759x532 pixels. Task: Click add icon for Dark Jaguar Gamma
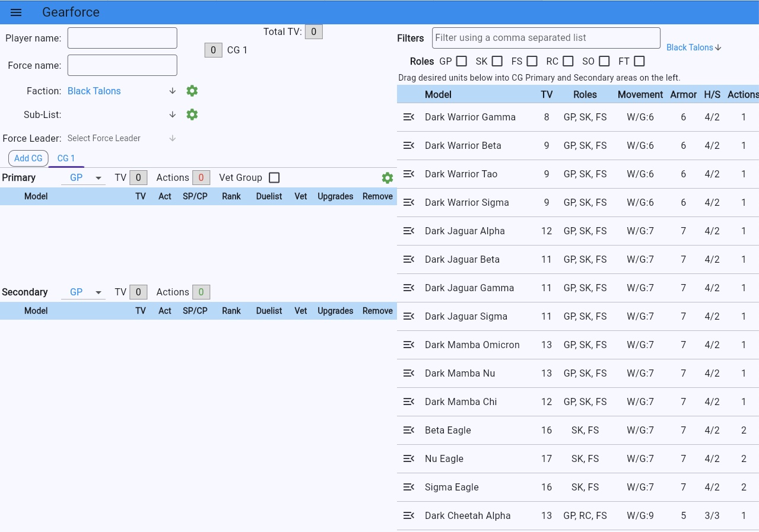409,288
